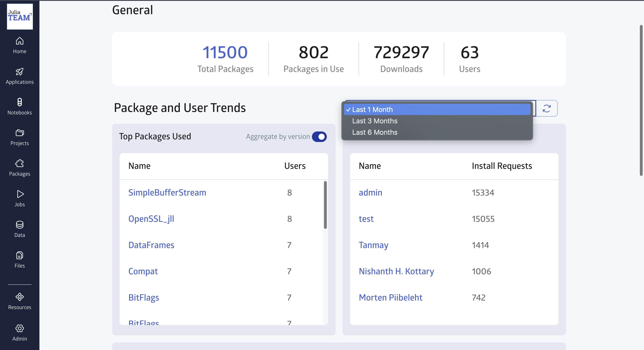Click Name header in Top Packages table
The height and width of the screenshot is (350, 644).
[139, 166]
